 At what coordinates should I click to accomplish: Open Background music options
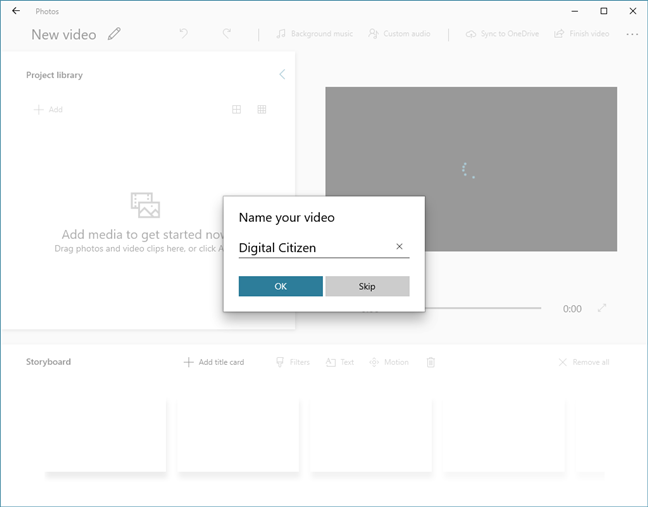tap(314, 34)
